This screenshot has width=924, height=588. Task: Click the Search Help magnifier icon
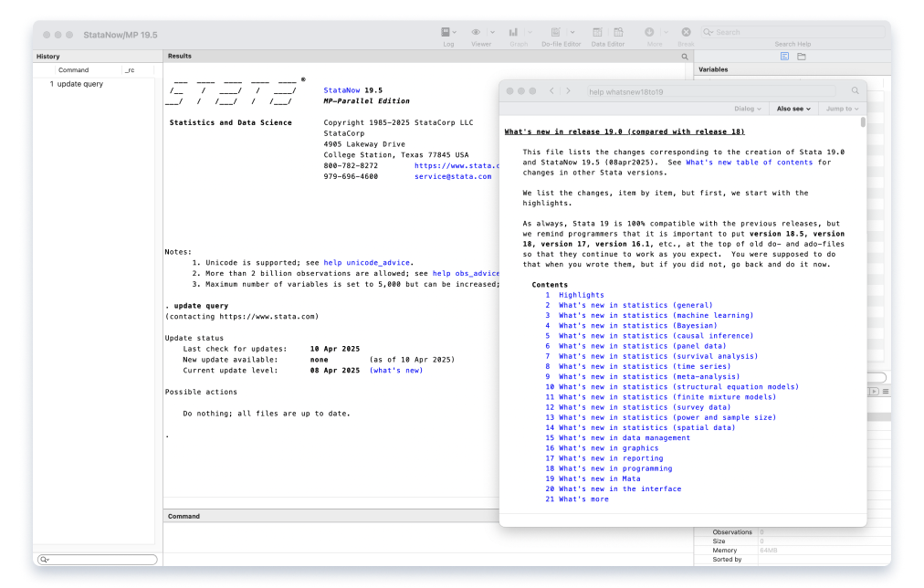tap(708, 32)
